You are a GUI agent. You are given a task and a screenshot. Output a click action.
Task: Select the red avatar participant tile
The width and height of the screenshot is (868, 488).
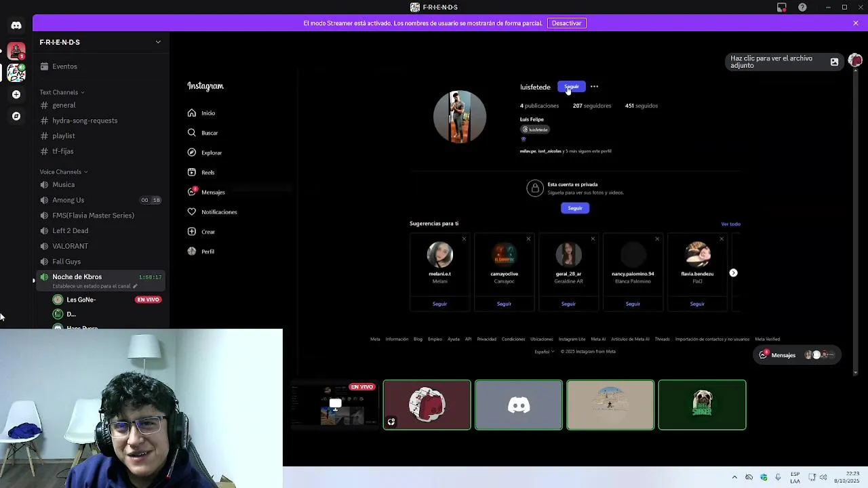click(427, 405)
